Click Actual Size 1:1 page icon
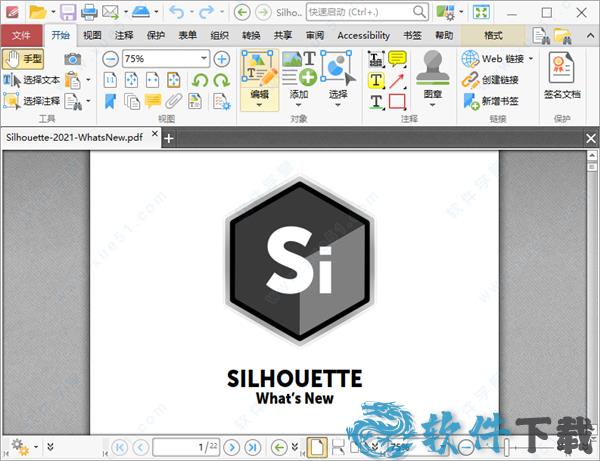This screenshot has height=461, width=600. tap(110, 80)
